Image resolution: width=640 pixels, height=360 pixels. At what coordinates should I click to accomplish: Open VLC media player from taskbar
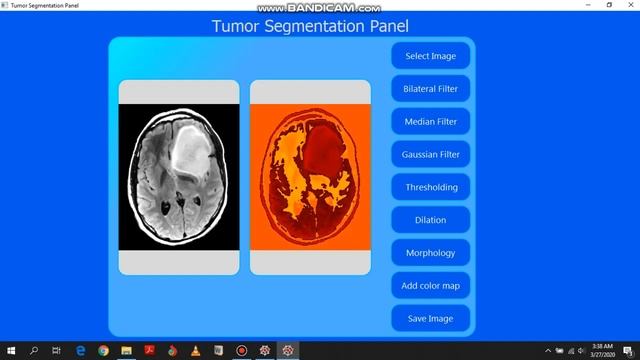coord(196,351)
